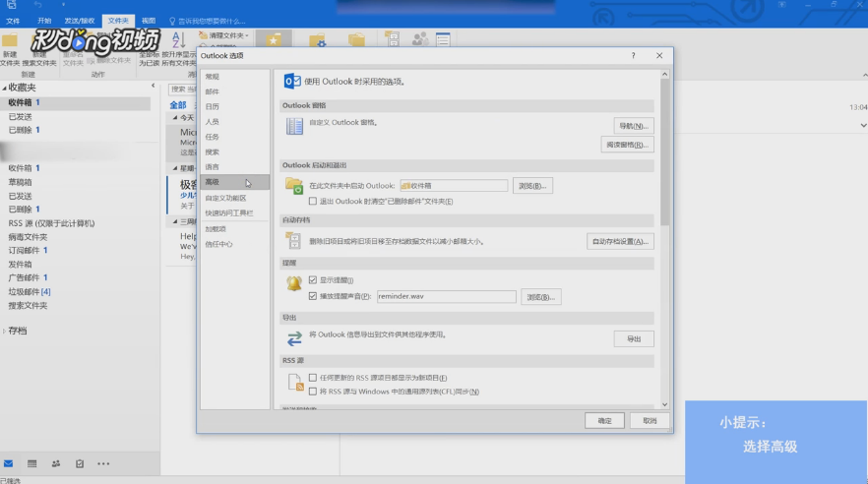Click the Outlook panes layout icon
Image resolution: width=868 pixels, height=484 pixels.
(294, 126)
